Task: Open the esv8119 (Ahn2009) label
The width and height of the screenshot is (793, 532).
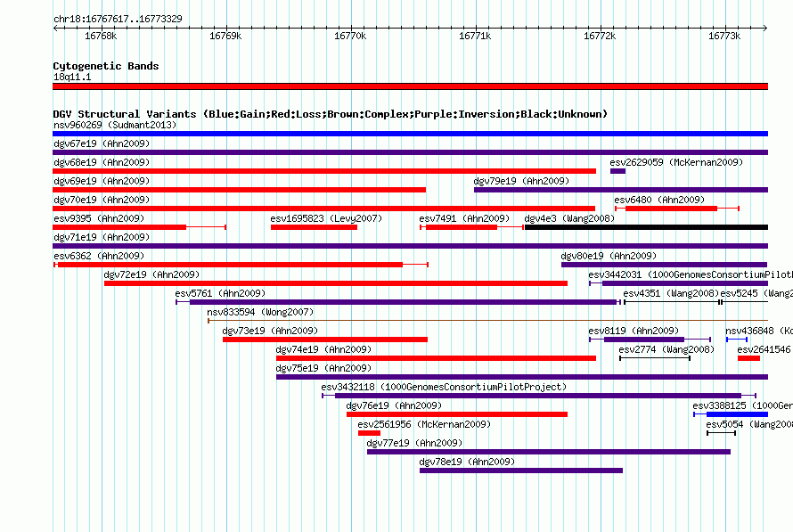Action: tap(634, 331)
